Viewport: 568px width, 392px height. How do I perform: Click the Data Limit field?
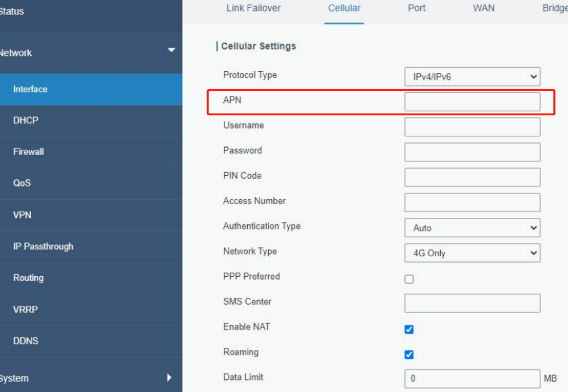[x=472, y=379]
